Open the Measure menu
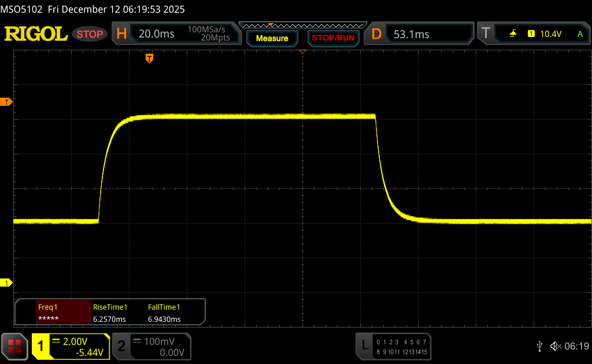The width and height of the screenshot is (592, 364). tap(272, 38)
